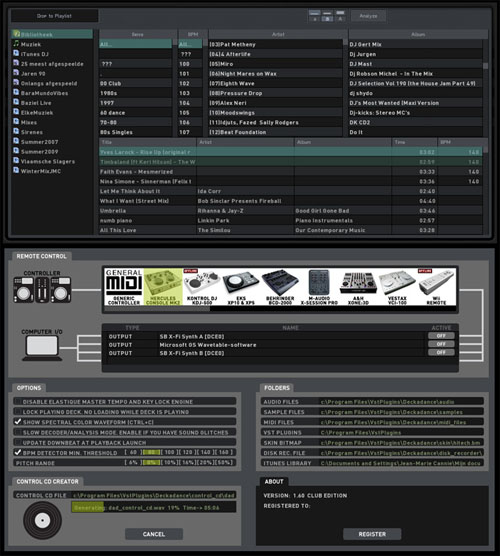
Task: Set BPM threshold to 100
Action: pos(170,452)
